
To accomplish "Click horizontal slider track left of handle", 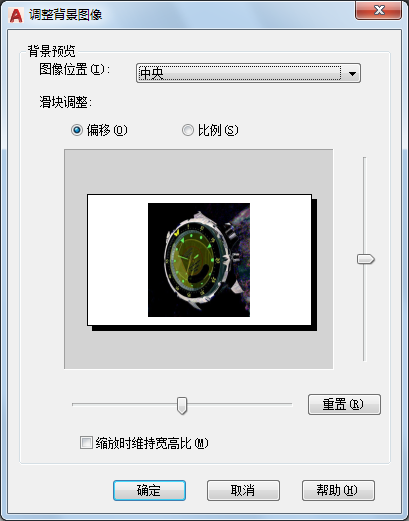I will coord(124,404).
